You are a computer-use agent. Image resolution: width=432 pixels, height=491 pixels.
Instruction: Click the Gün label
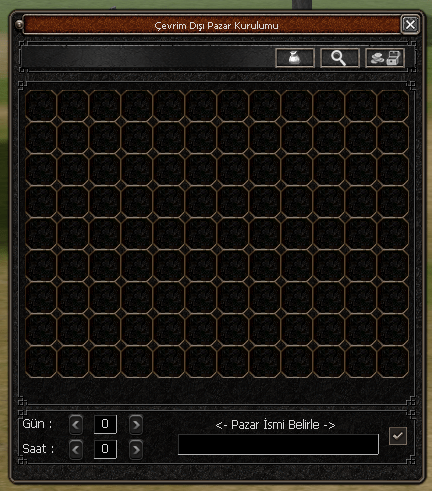tap(37, 424)
